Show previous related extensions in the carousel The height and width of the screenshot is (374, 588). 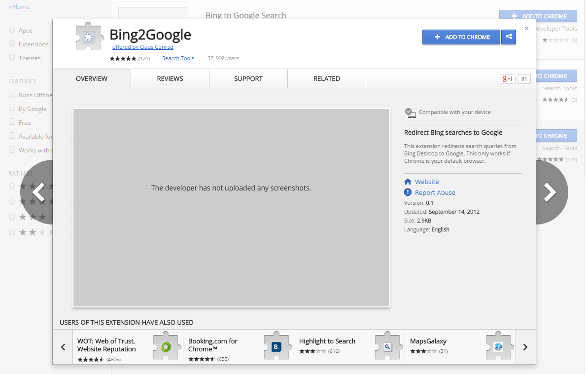63,347
